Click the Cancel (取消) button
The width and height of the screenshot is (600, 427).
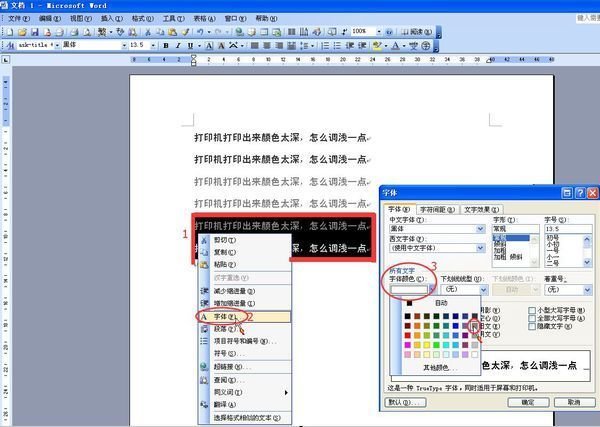pos(577,402)
